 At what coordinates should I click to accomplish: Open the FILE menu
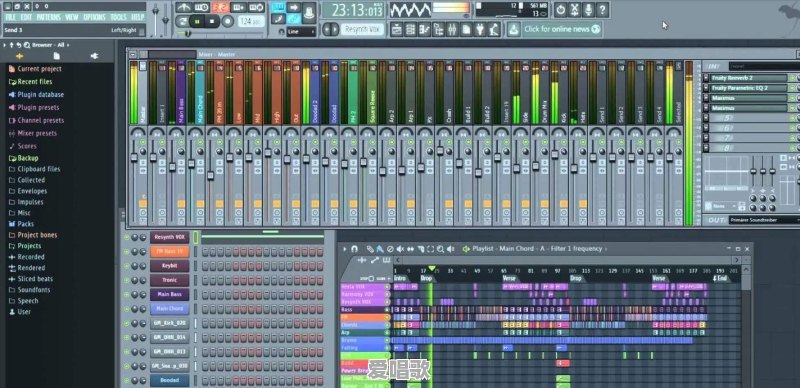pyautogui.click(x=10, y=17)
